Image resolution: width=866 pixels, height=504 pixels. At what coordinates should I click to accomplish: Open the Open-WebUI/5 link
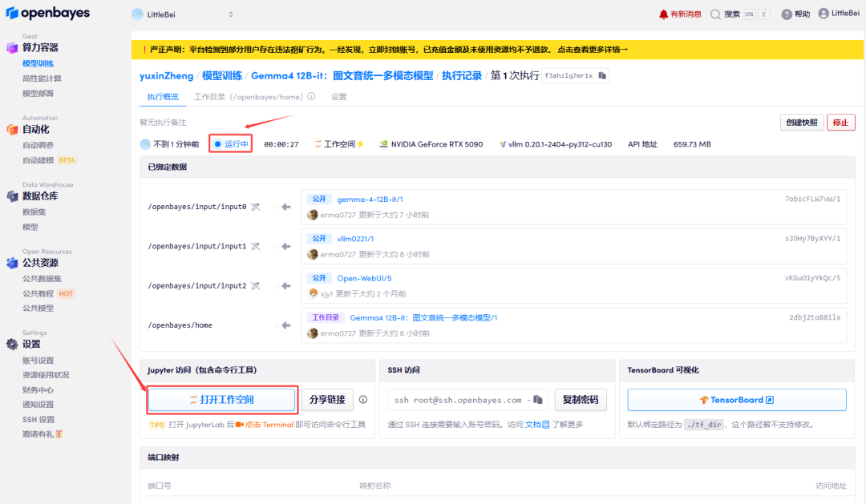tap(365, 278)
